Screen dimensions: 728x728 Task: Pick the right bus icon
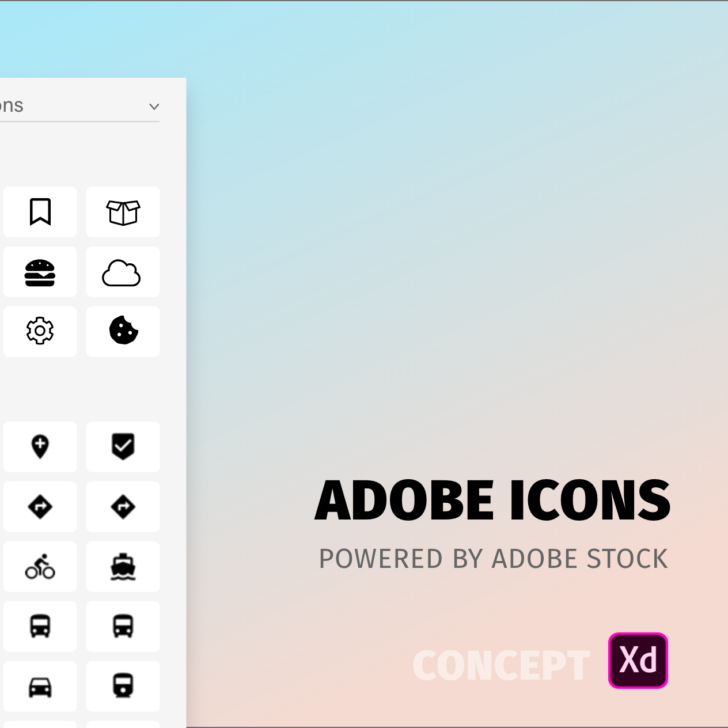(123, 627)
